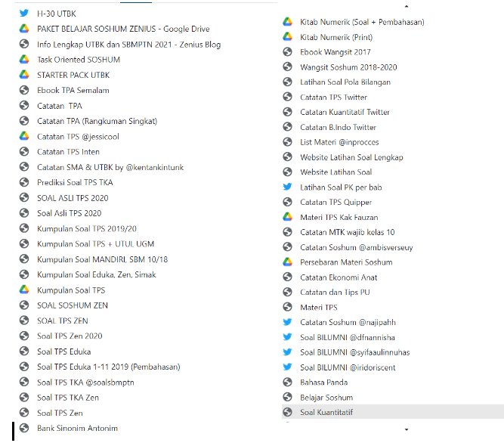Open Wangsit Soshum 2018-2020 bookmark
The width and height of the screenshot is (504, 446).
pos(348,67)
